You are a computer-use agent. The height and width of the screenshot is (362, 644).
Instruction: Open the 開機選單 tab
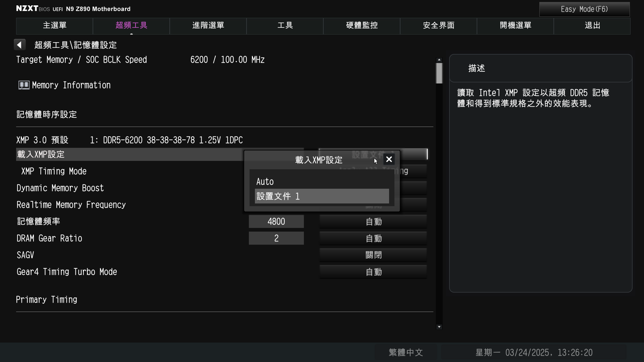point(516,26)
